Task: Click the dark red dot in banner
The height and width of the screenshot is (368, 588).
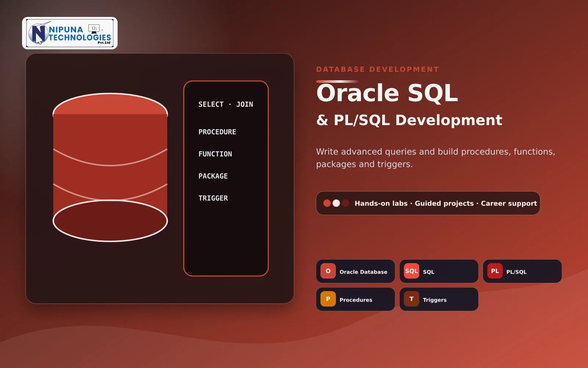Action: (x=345, y=203)
